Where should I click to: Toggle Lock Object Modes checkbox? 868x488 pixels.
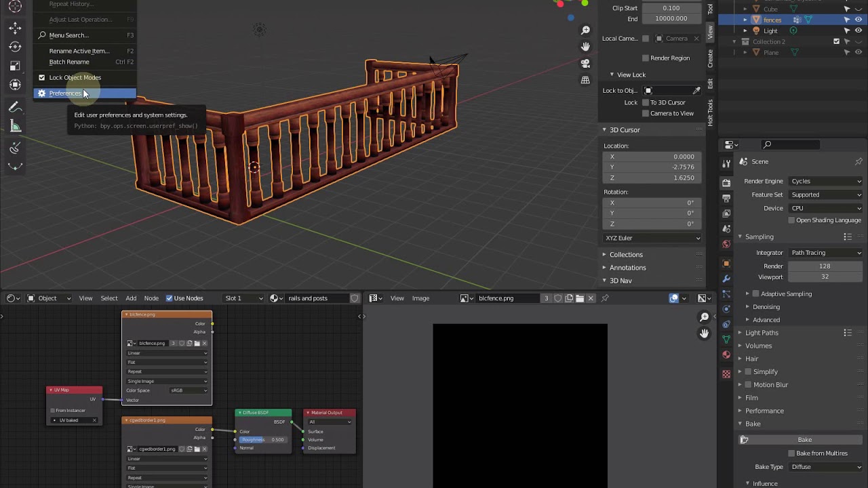click(41, 77)
